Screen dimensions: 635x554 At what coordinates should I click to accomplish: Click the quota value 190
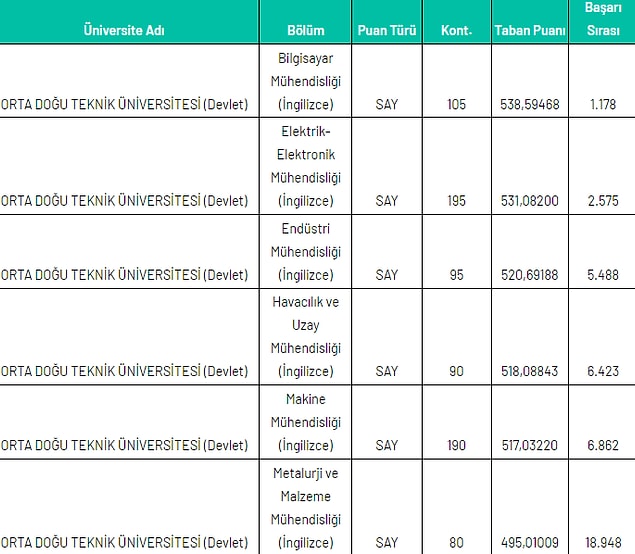click(x=456, y=445)
